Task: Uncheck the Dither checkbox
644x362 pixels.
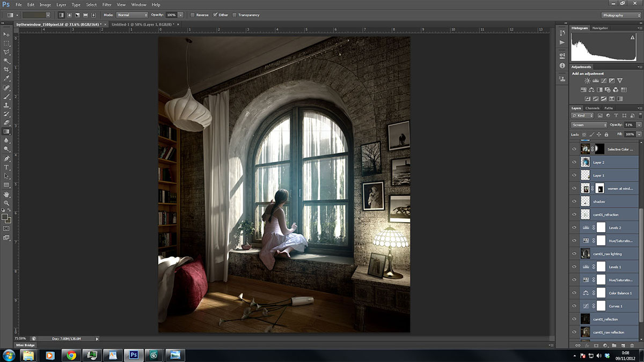Action: tap(215, 15)
